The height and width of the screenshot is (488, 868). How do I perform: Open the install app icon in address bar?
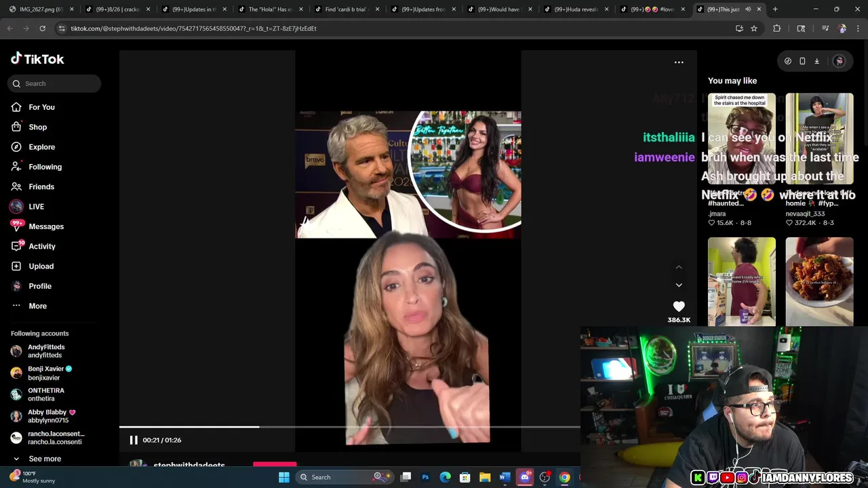[739, 28]
